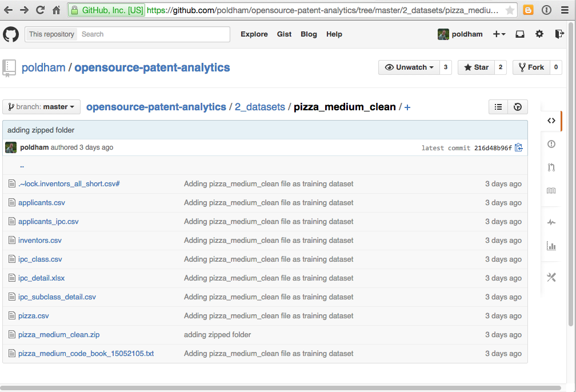This screenshot has height=392, width=576.
Task: Fork the repository
Action: (531, 67)
